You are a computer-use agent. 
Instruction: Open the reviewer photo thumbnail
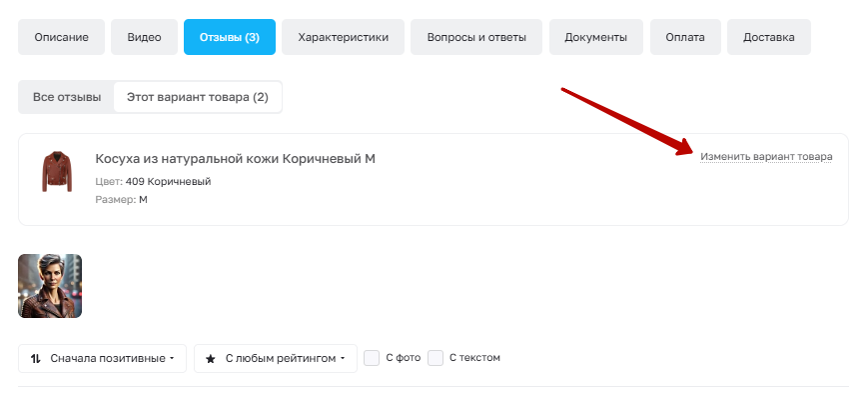(50, 286)
